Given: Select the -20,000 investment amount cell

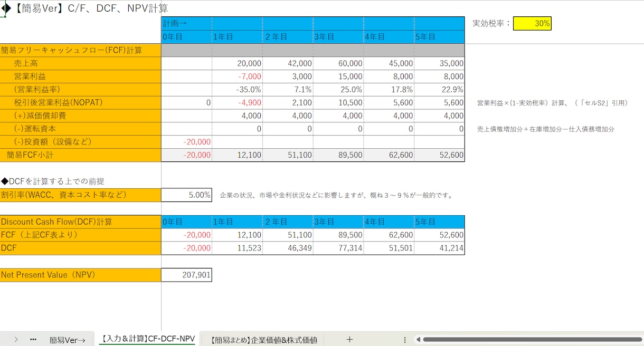Looking at the screenshot, I should point(186,142).
